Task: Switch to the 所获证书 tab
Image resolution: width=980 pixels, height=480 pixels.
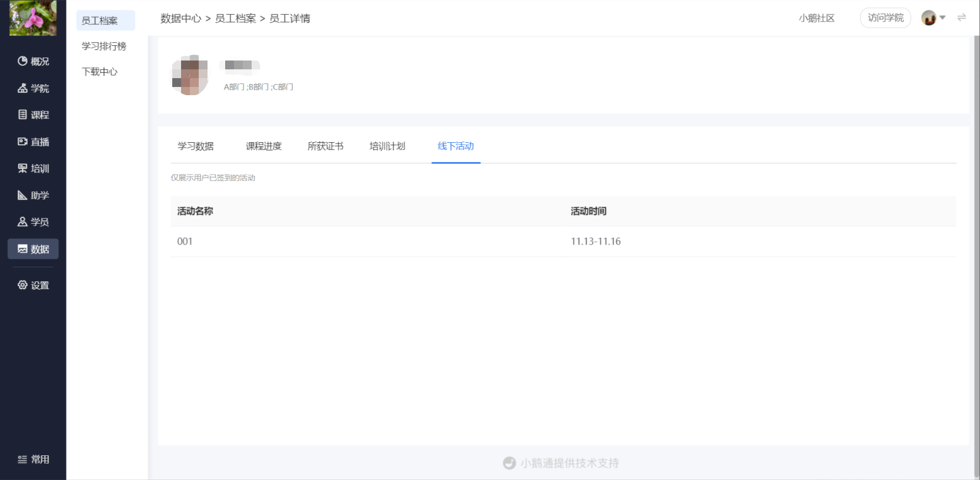Action: [x=325, y=146]
